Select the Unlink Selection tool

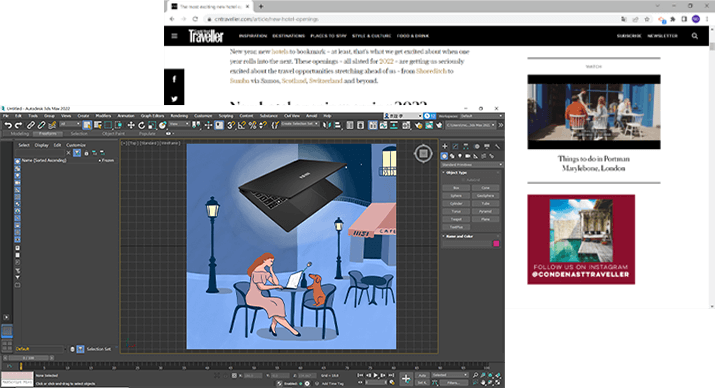41,125
